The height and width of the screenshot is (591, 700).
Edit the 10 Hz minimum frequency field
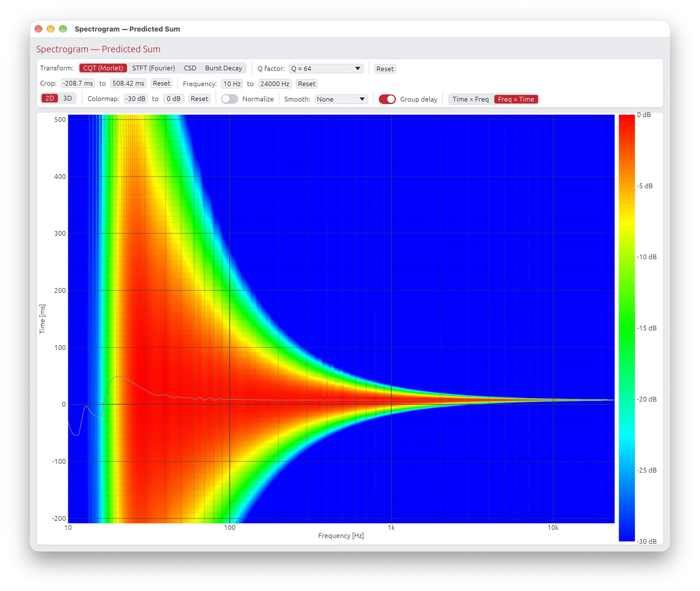[x=232, y=84]
